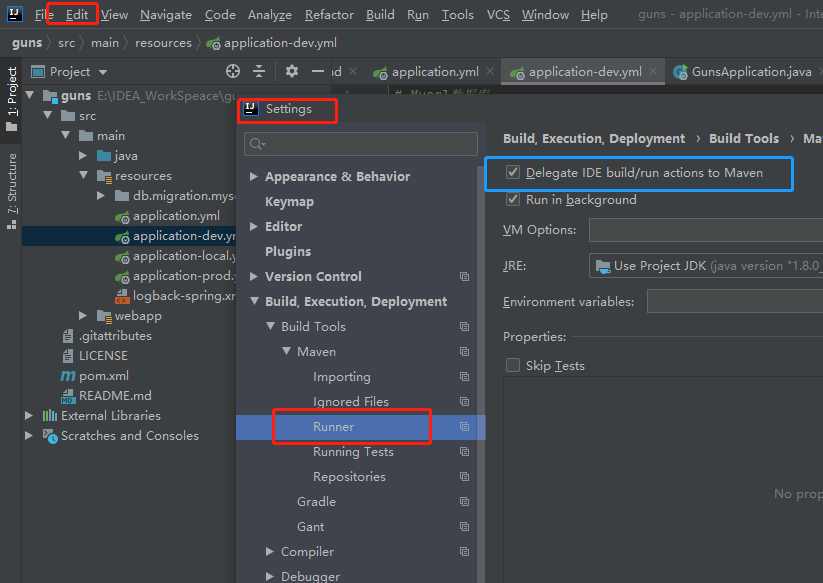Select Runner under Maven settings
The height and width of the screenshot is (583, 823).
point(333,427)
